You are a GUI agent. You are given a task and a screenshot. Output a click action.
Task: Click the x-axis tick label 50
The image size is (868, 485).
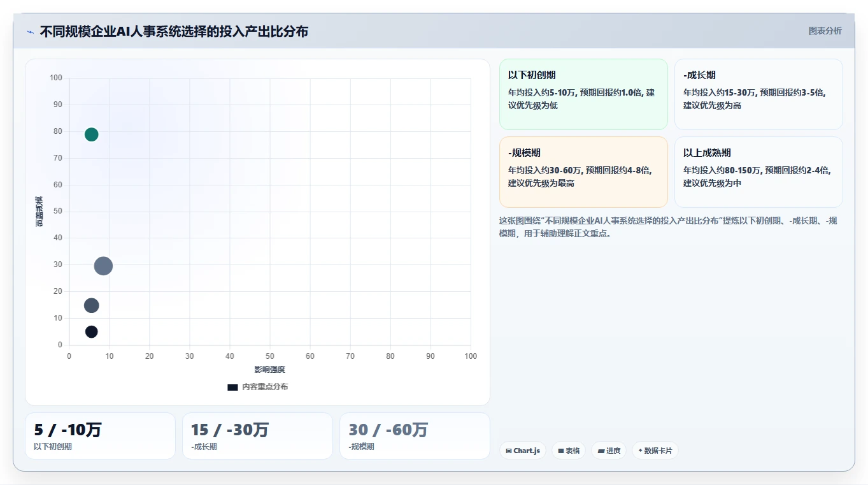pos(270,356)
